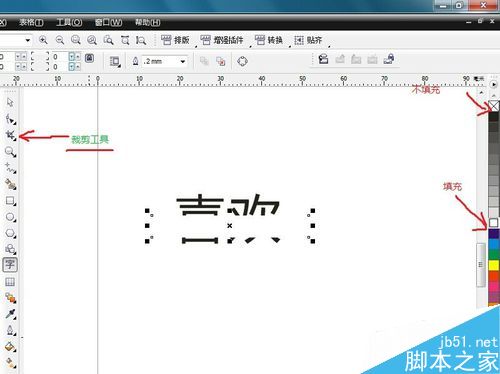
Task: Open the zoom level dropdown arrow
Action: tap(28, 40)
